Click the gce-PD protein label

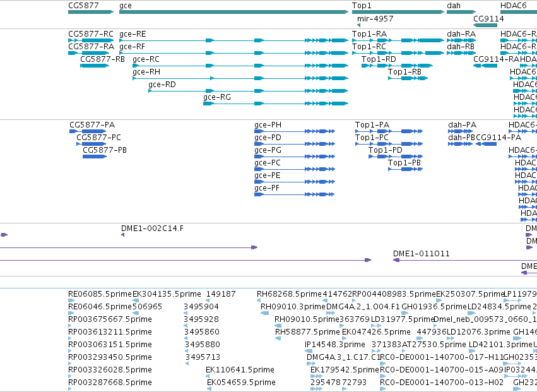click(x=268, y=138)
